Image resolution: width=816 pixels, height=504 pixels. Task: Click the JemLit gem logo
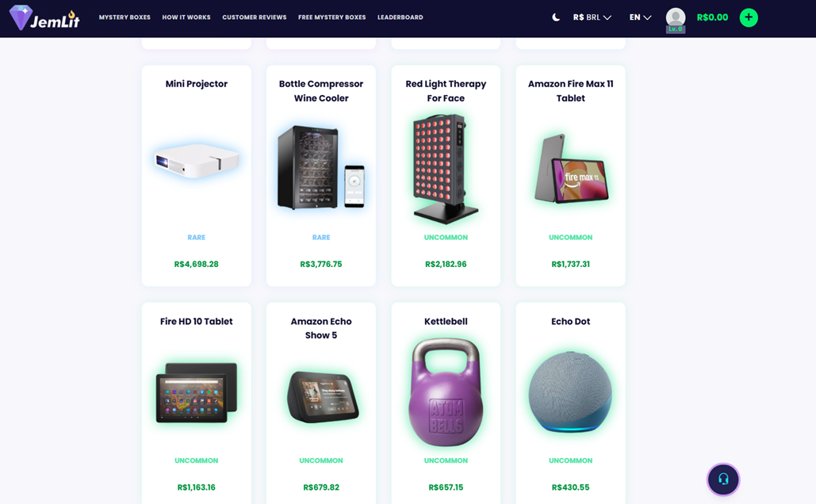point(44,17)
